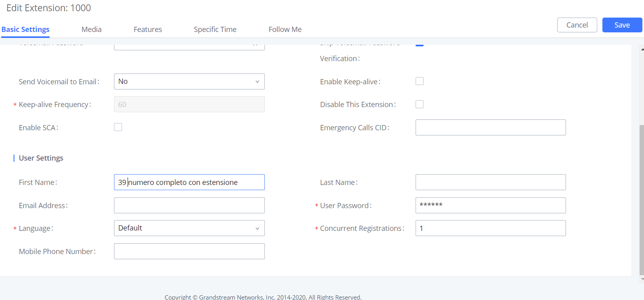Click the Emergency Calls CID label

click(354, 128)
